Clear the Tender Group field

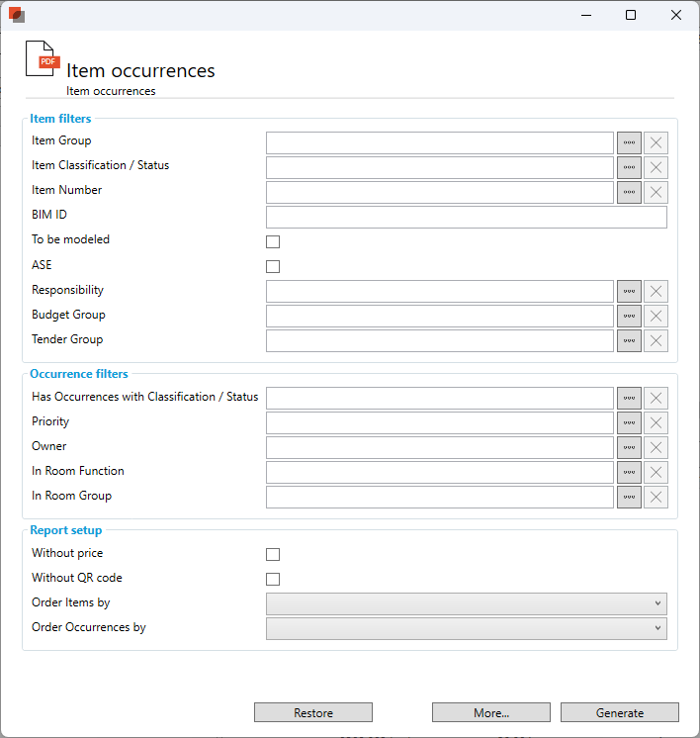[x=656, y=340]
